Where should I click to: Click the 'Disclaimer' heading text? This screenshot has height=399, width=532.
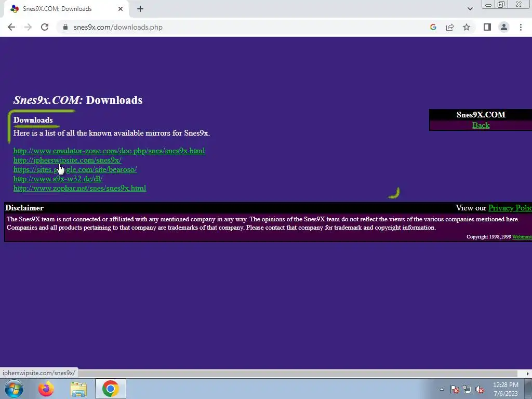coord(24,208)
